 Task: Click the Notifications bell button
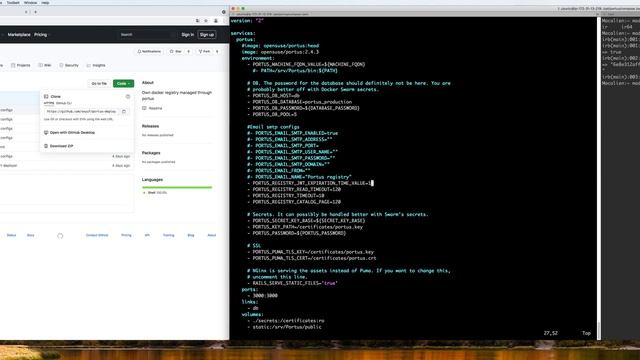click(x=149, y=51)
